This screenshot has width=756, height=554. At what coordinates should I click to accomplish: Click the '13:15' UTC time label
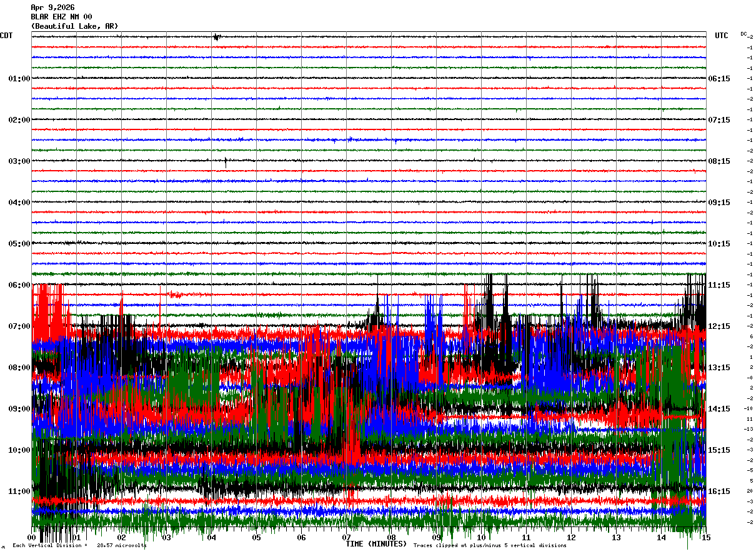719,368
